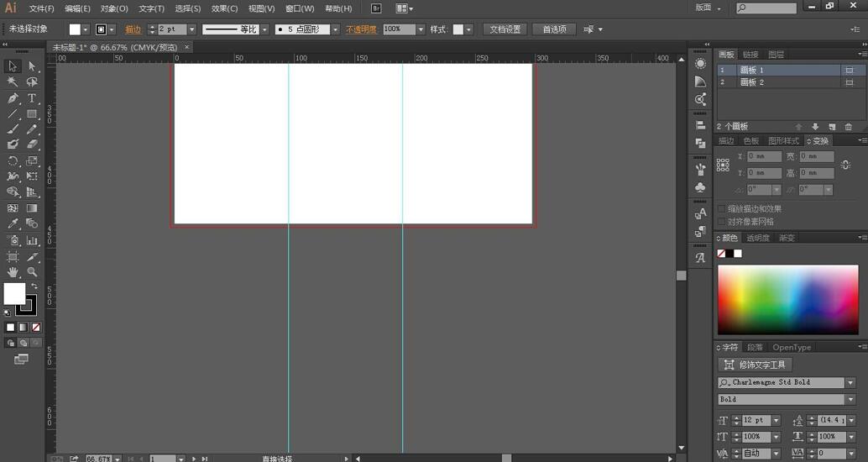The width and height of the screenshot is (868, 462).
Task: Click the 首选项 button
Action: point(554,29)
